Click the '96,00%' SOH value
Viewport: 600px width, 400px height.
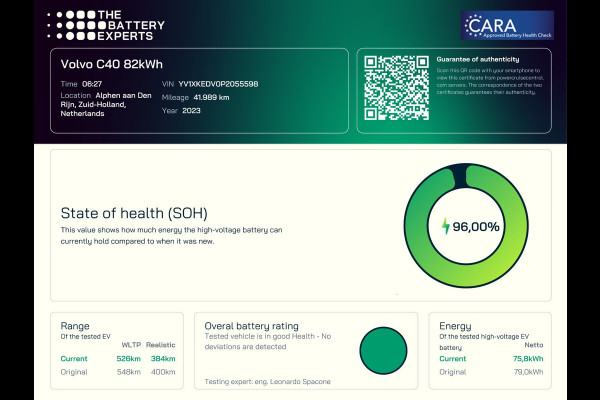[x=476, y=227]
